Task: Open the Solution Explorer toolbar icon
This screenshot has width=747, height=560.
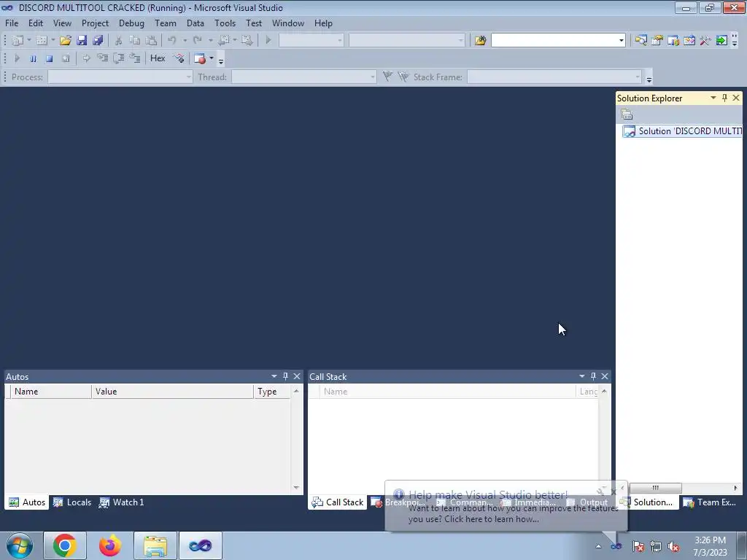Action: 641,41
